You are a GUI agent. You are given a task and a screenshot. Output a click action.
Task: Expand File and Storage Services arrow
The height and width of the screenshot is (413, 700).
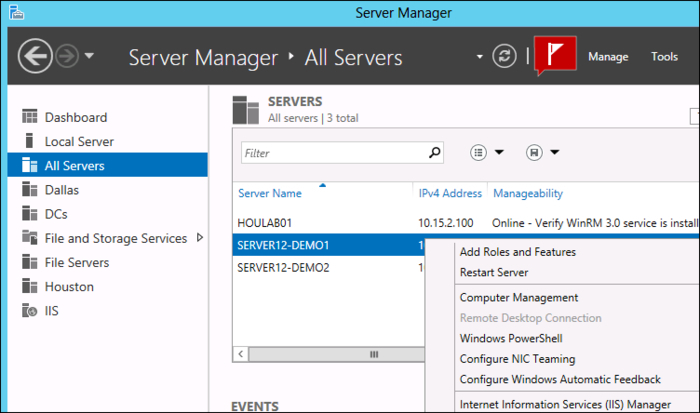[x=199, y=238]
